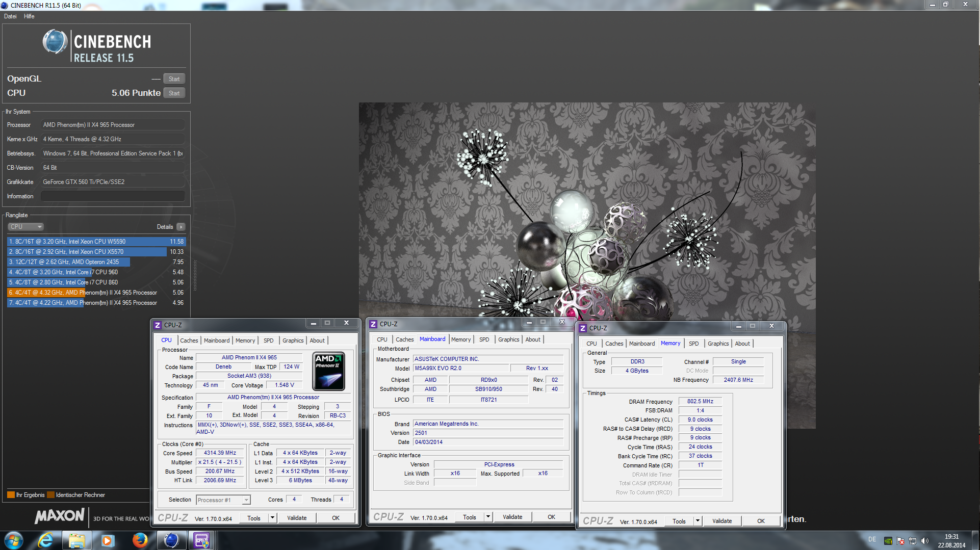Switch to the Cinebench taskbar icon

coord(171,540)
